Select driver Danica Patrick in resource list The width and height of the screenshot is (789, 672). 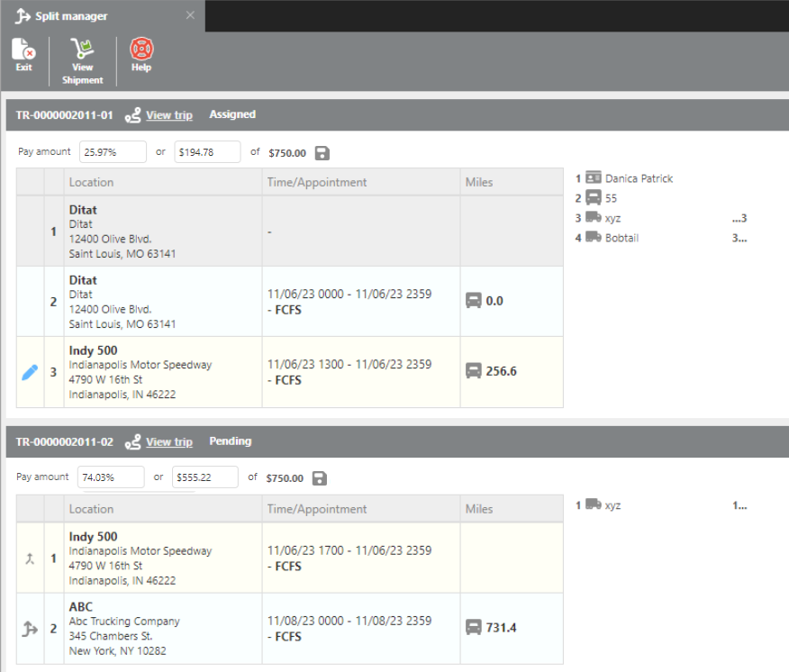pos(639,178)
